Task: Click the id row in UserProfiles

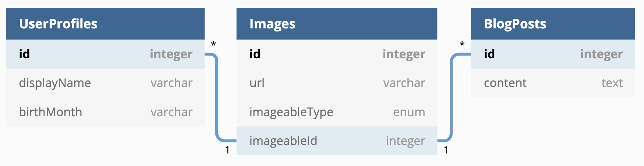Action: (x=105, y=54)
